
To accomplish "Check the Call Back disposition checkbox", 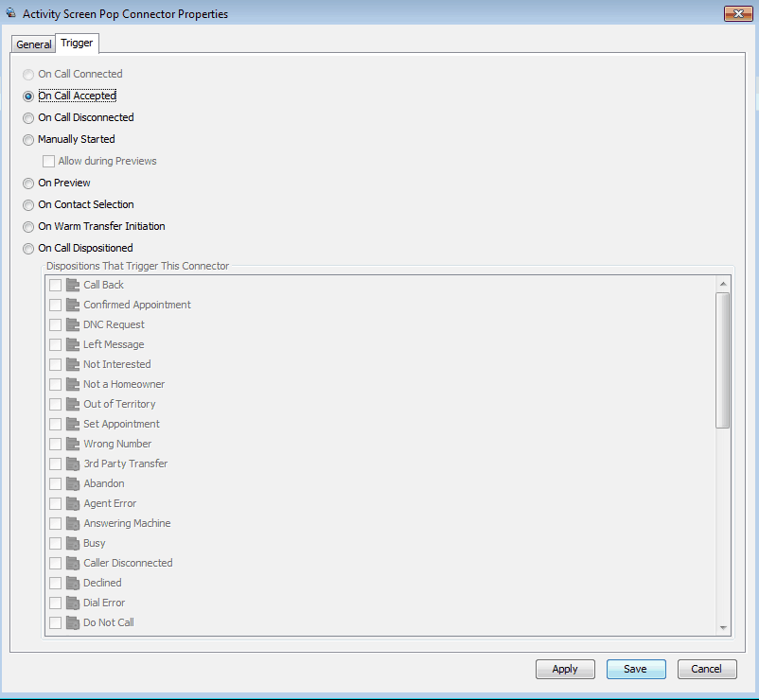I will tap(55, 285).
